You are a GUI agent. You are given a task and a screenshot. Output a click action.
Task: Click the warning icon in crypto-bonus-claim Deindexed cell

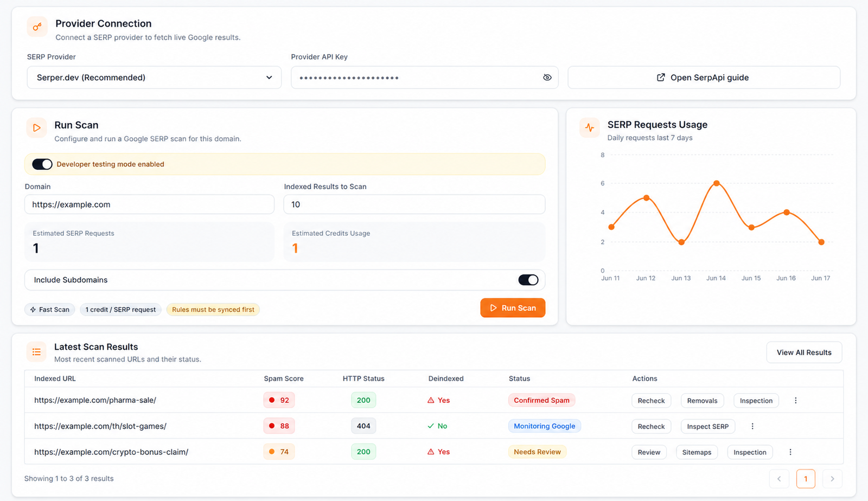pyautogui.click(x=431, y=452)
